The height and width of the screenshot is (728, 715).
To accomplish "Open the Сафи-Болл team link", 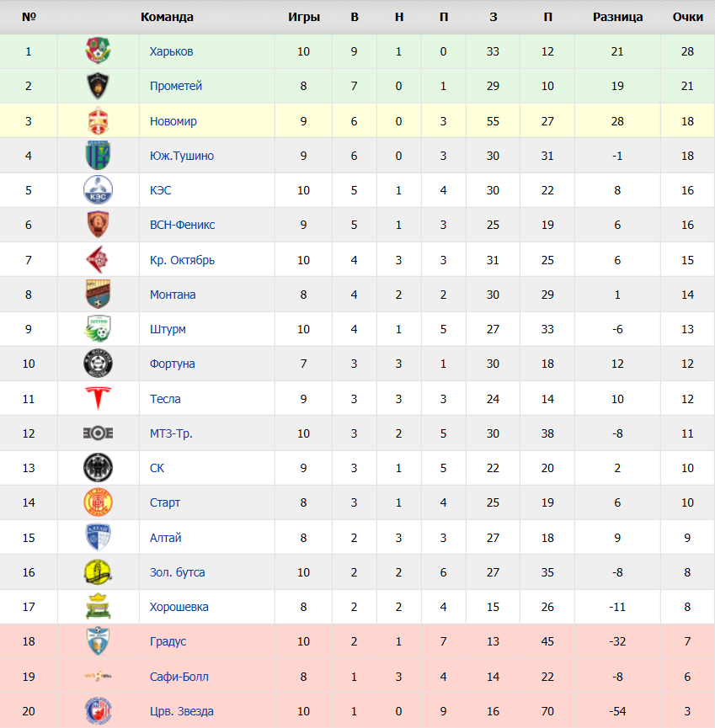I will coord(179,677).
